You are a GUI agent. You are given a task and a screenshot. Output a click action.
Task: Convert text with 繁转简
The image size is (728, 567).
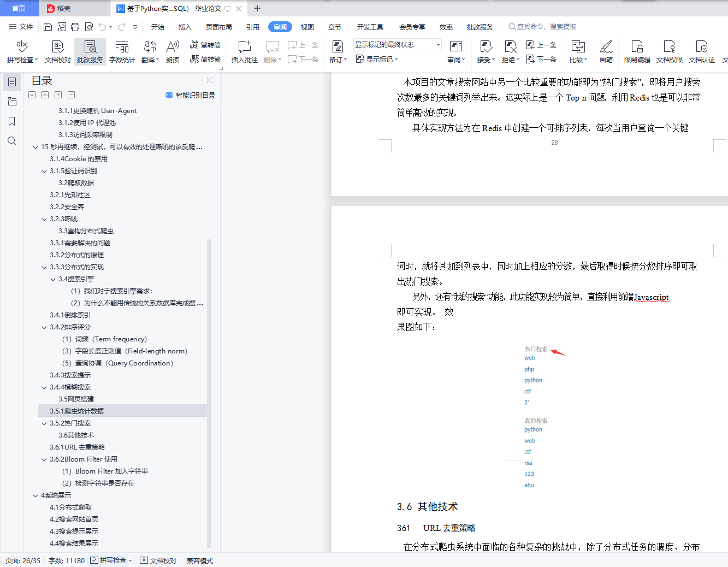(x=205, y=45)
